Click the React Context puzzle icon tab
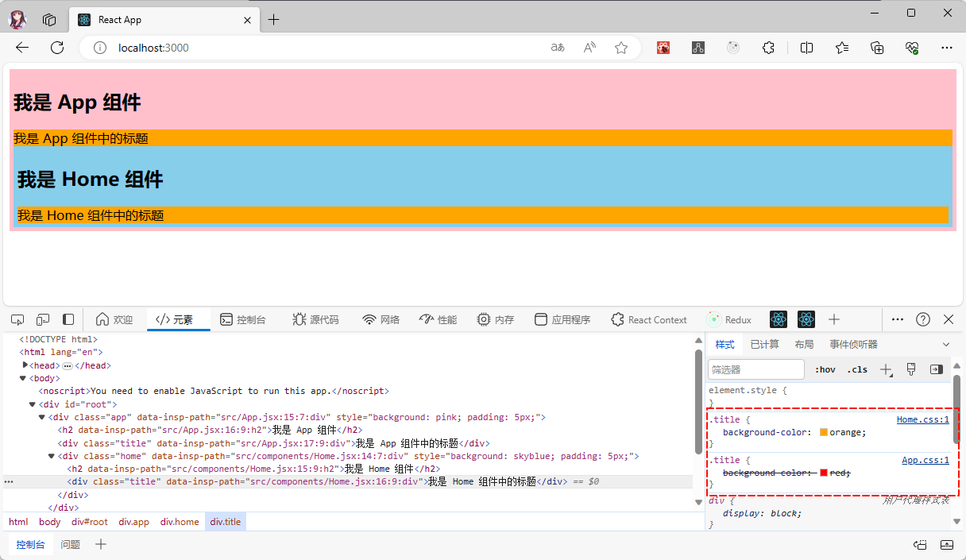966x560 pixels. pyautogui.click(x=648, y=319)
